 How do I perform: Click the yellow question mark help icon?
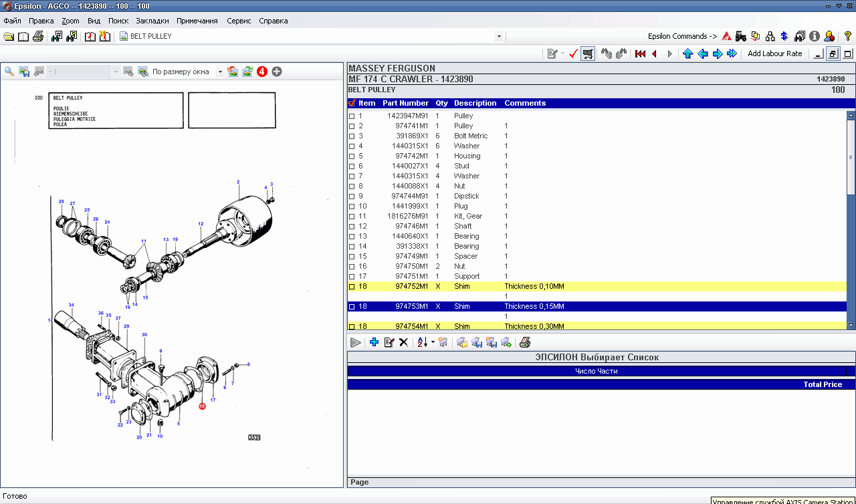(x=847, y=36)
